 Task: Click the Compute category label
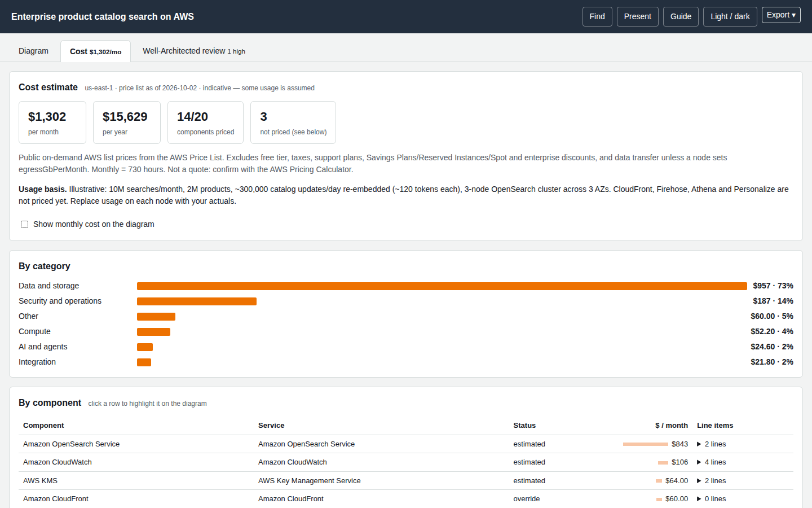point(34,331)
